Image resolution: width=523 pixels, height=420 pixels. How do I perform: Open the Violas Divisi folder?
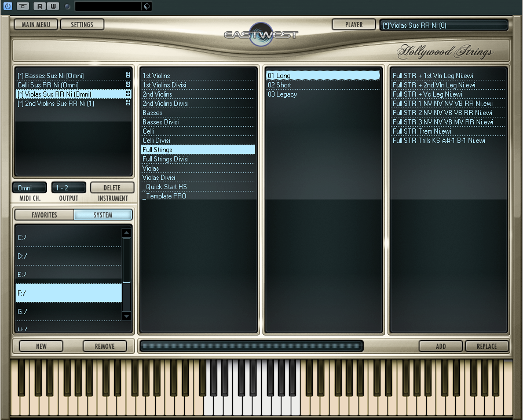click(198, 178)
